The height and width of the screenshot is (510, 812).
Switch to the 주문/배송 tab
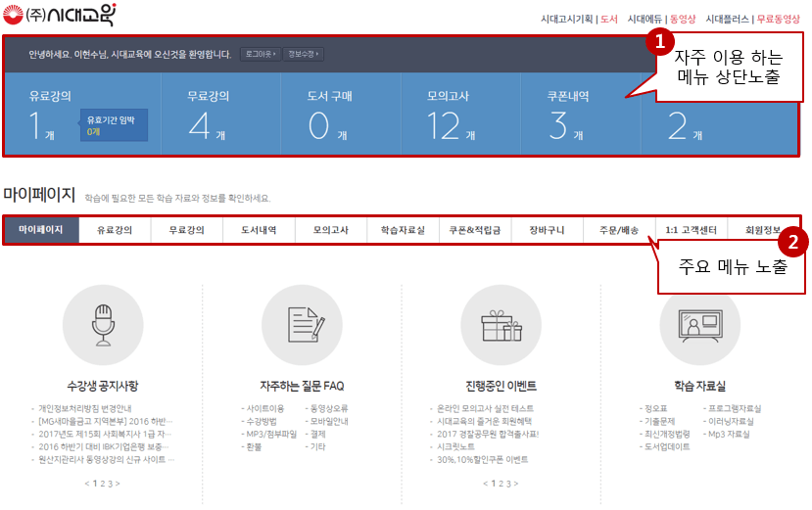click(x=619, y=230)
